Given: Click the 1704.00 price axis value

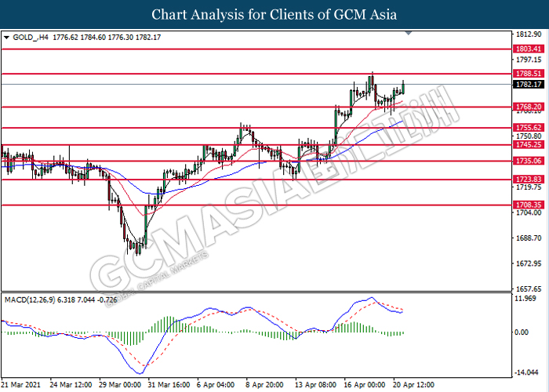Looking at the screenshot, I should pos(529,212).
